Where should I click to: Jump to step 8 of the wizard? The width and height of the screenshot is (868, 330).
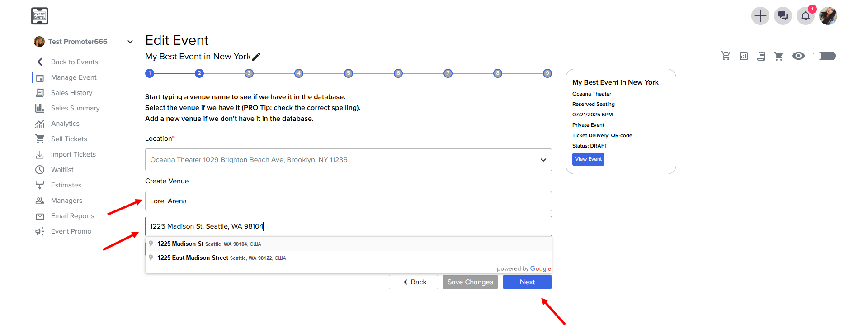pos(498,73)
